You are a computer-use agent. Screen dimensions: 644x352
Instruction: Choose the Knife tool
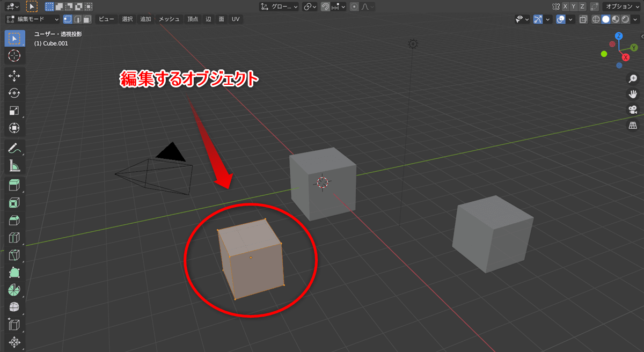pos(14,255)
